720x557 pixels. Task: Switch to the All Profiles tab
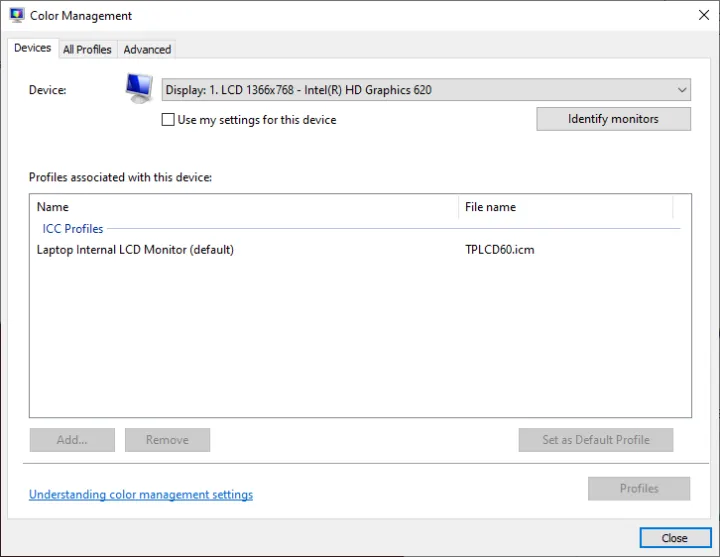pos(87,49)
